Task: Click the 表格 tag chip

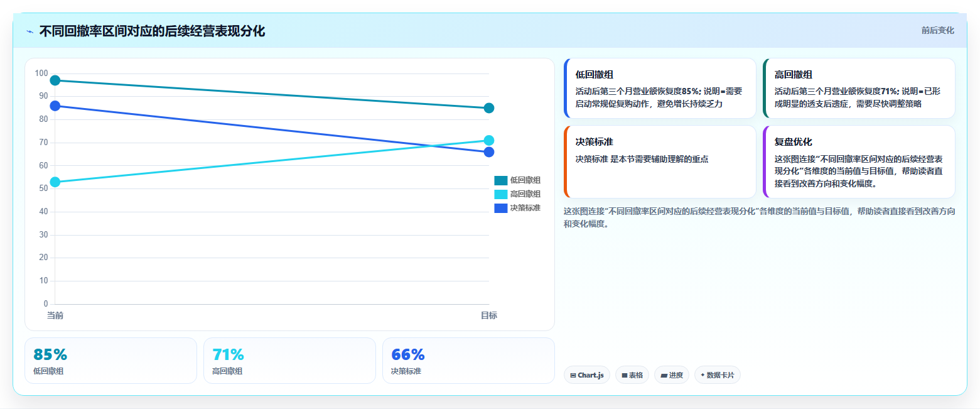Action: point(632,375)
